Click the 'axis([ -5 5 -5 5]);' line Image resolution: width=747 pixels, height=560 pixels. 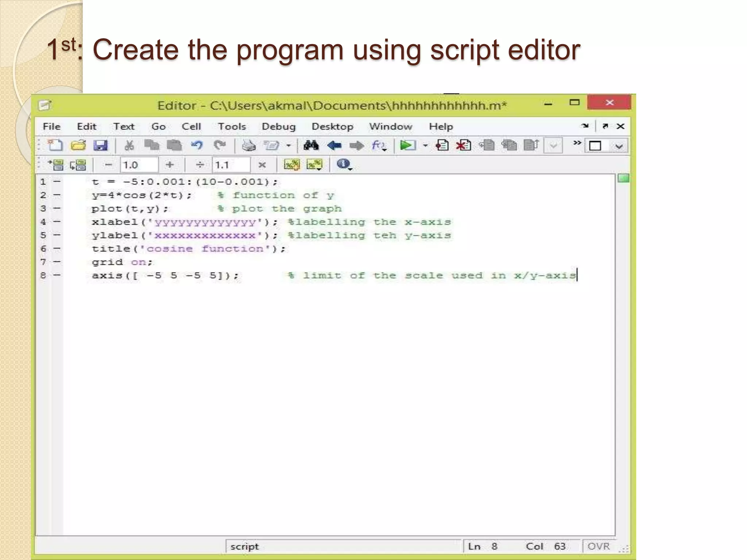click(x=165, y=276)
